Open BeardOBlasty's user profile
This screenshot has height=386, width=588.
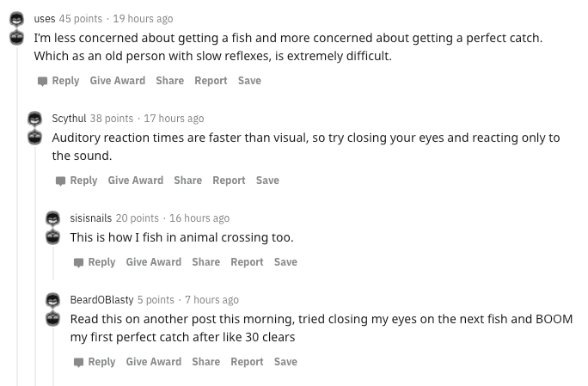point(101,300)
